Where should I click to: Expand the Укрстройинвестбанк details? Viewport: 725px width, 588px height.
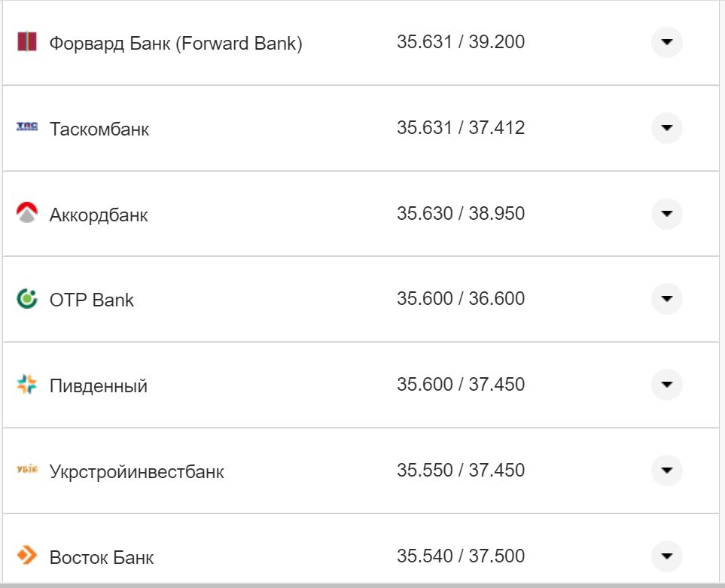coord(667,469)
